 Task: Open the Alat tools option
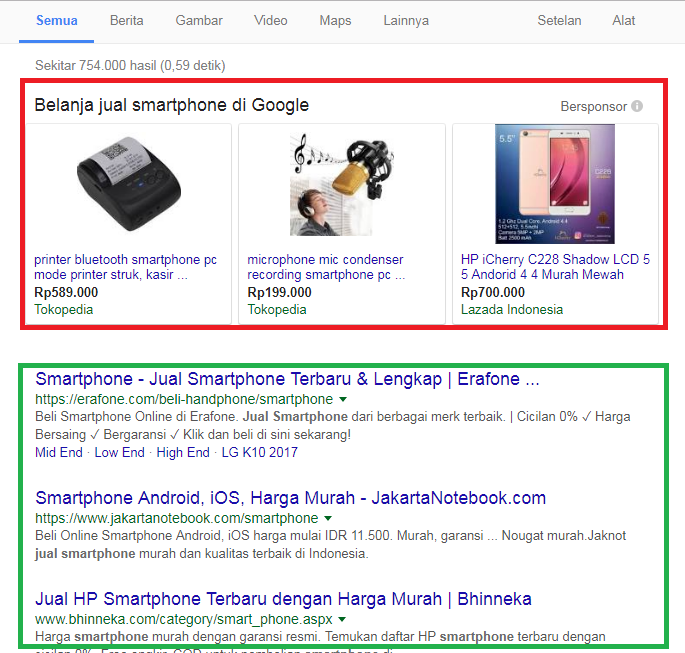[623, 21]
